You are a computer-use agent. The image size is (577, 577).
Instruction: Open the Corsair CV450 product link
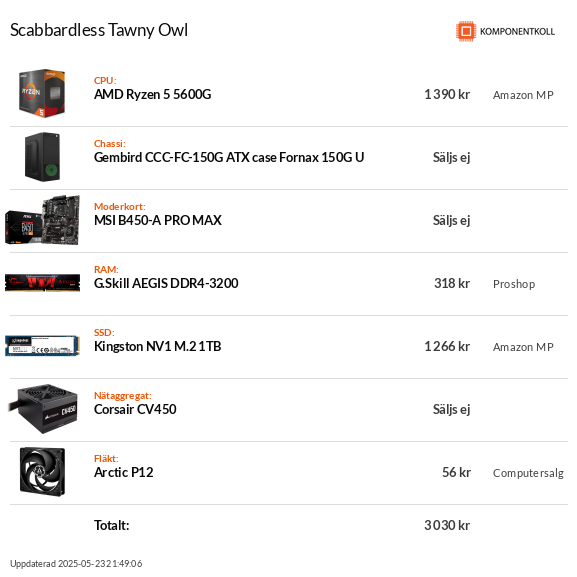(135, 409)
